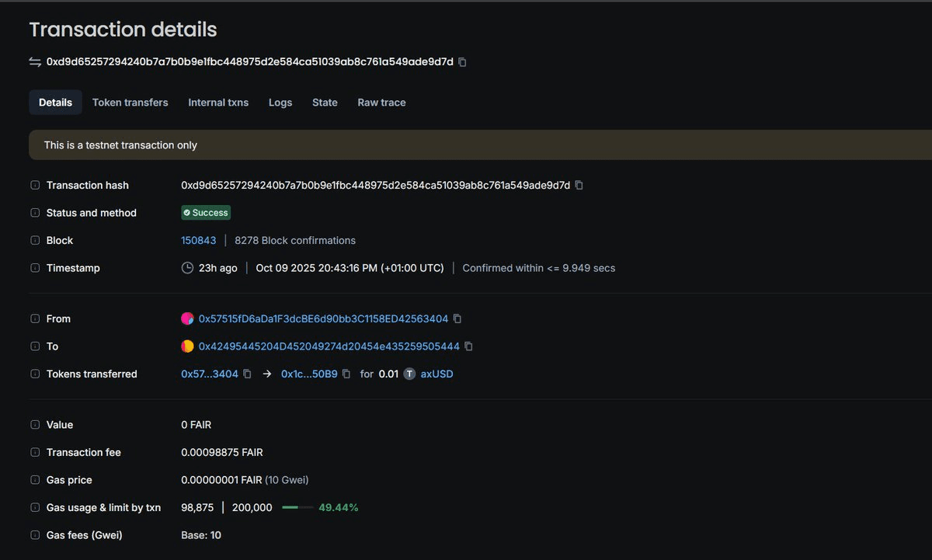Open the Internal txns tab
Image resolution: width=932 pixels, height=560 pixels.
click(x=218, y=103)
